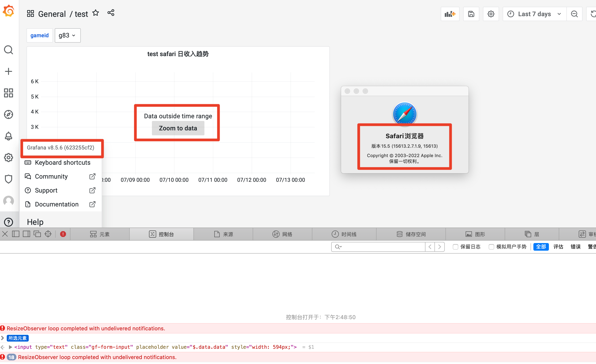The width and height of the screenshot is (596, 364).
Task: Click inside the console search field
Action: tap(380, 247)
